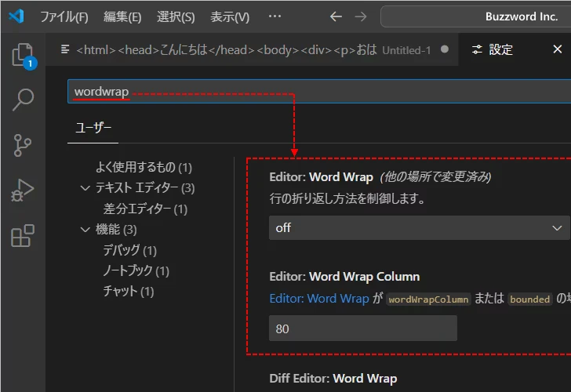Select よく使用するもの (1) category
This screenshot has width=571, height=392.
pyautogui.click(x=144, y=167)
